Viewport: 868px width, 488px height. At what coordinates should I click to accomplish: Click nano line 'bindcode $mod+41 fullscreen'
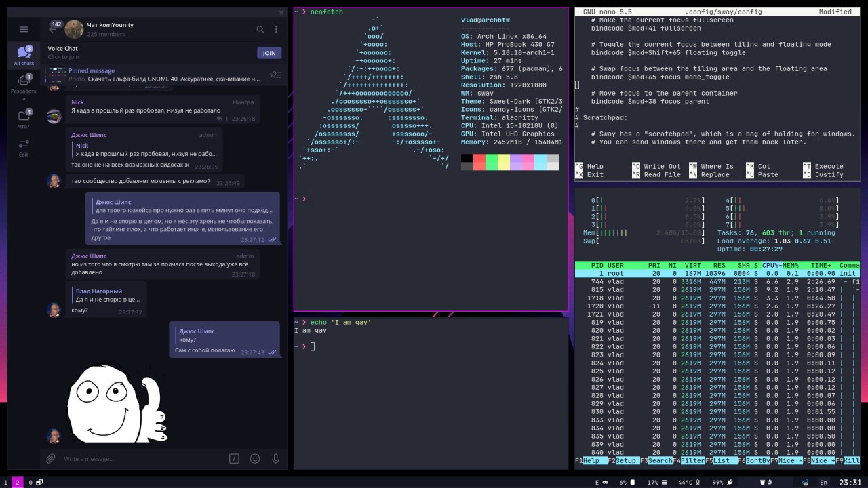(x=646, y=28)
